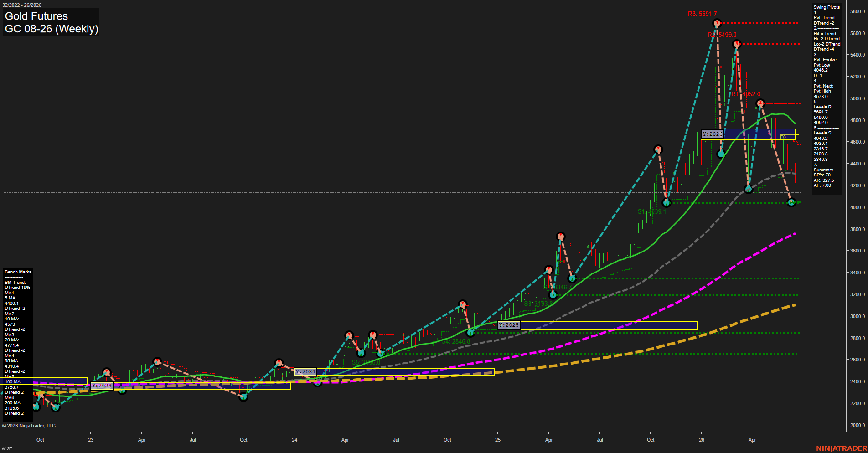This screenshot has height=453, width=868.
Task: Select the swing high pivot marker at 5691.7
Action: [717, 23]
